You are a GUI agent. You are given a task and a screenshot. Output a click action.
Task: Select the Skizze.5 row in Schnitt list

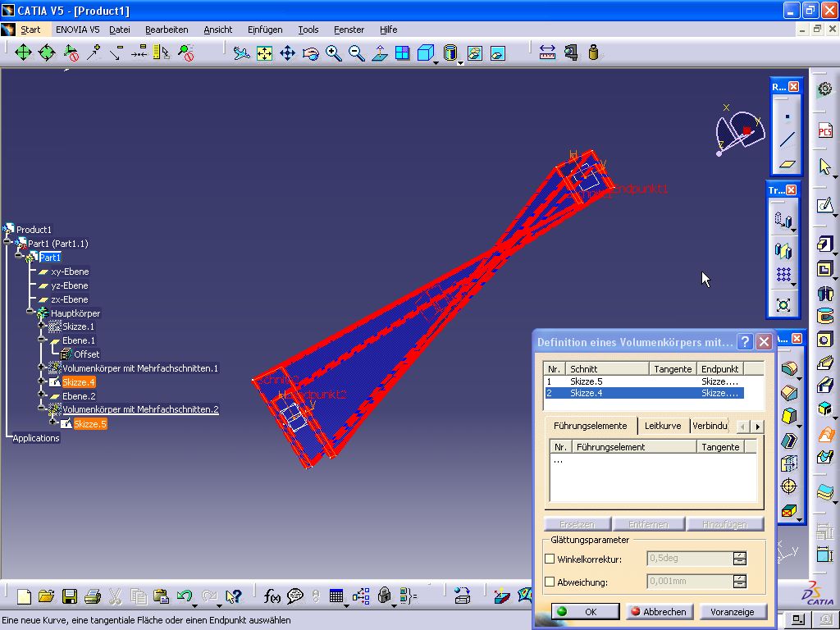coord(643,381)
